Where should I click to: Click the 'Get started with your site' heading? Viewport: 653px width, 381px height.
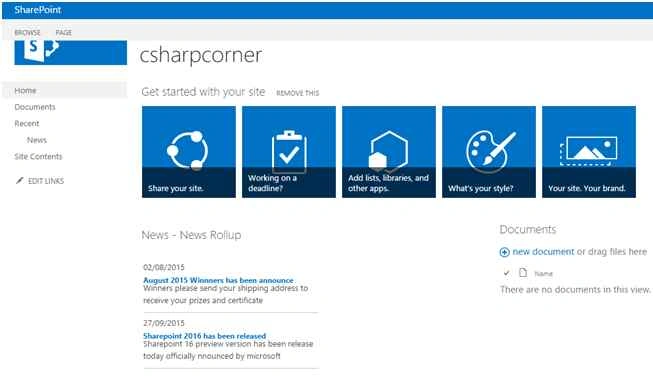pos(203,92)
